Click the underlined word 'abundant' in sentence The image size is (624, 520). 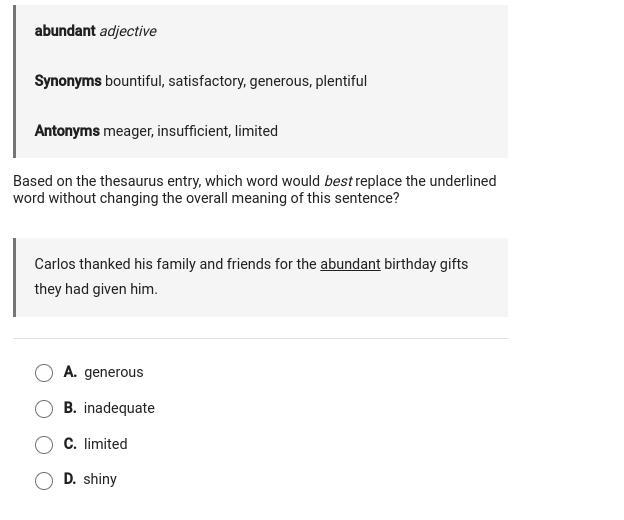[350, 264]
